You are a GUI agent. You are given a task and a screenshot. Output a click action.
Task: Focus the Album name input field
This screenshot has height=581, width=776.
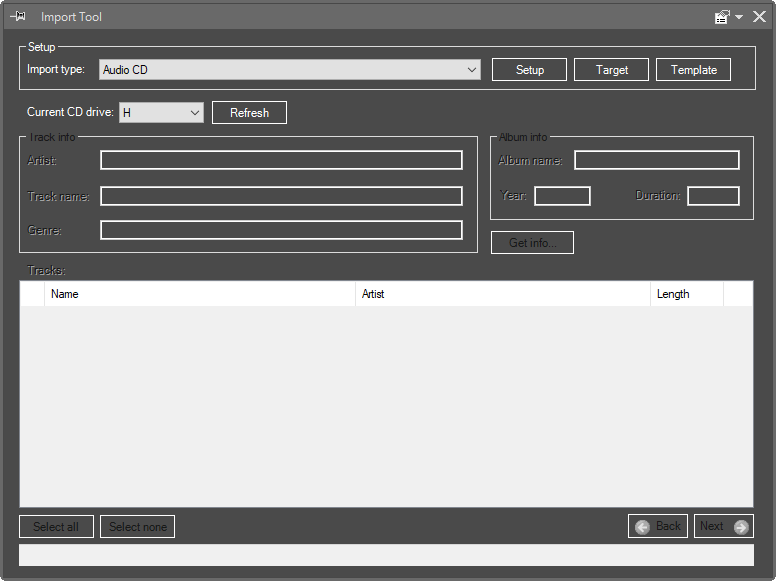click(656, 161)
